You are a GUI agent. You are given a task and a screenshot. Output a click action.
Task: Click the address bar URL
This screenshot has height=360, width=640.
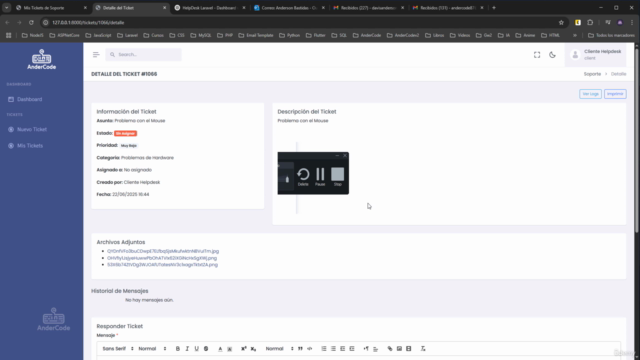pos(88,23)
